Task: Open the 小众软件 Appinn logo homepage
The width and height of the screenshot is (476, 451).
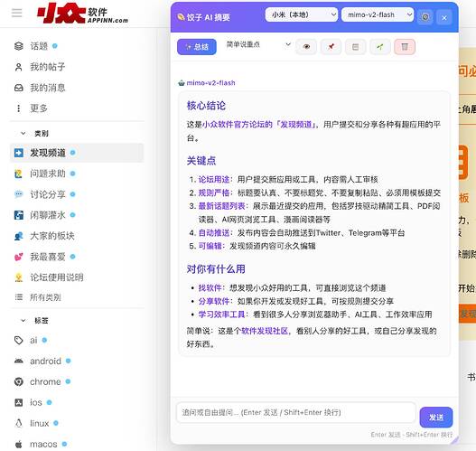Action: (x=82, y=14)
